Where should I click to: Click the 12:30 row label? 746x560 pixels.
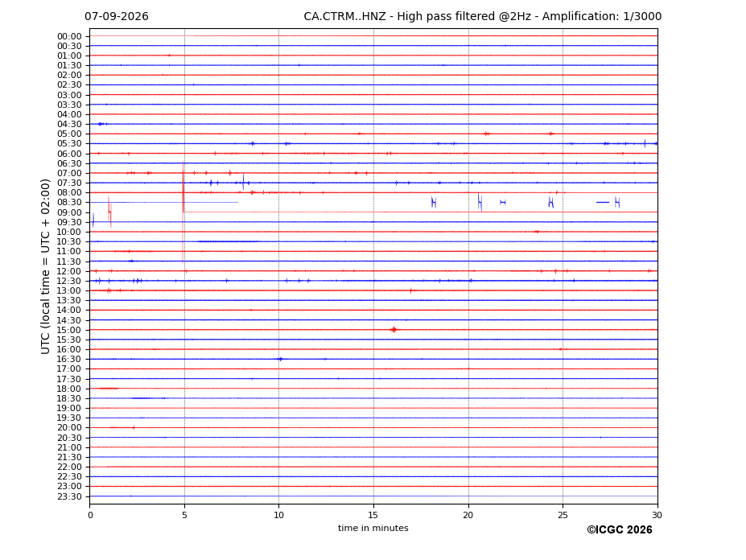(69, 281)
